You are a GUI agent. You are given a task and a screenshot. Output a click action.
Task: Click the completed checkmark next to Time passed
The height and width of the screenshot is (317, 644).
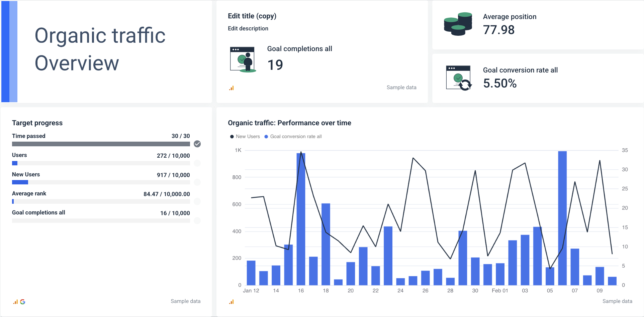point(197,144)
